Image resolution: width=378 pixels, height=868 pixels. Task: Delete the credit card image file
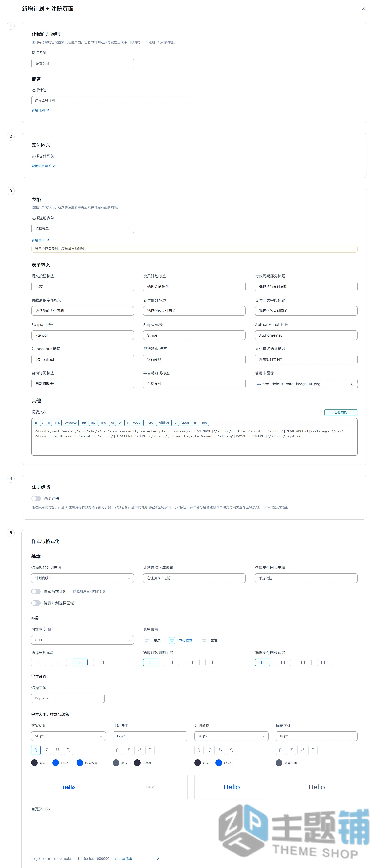[x=352, y=384]
